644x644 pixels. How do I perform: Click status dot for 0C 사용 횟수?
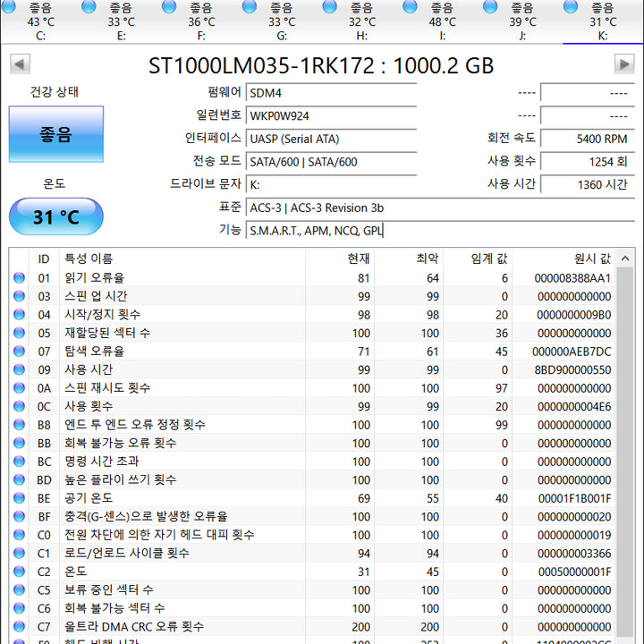coord(19,406)
